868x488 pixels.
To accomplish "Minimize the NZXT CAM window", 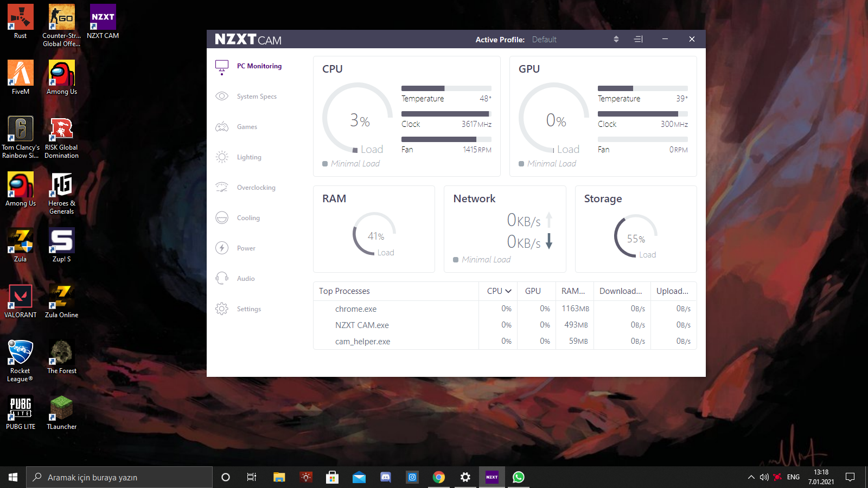I will tap(665, 39).
